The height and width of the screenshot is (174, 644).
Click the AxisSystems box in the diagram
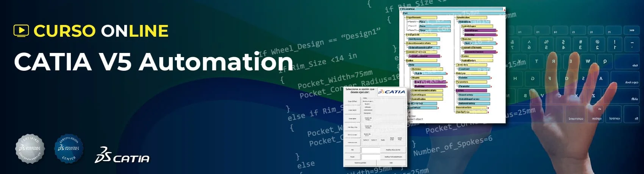tap(421, 35)
